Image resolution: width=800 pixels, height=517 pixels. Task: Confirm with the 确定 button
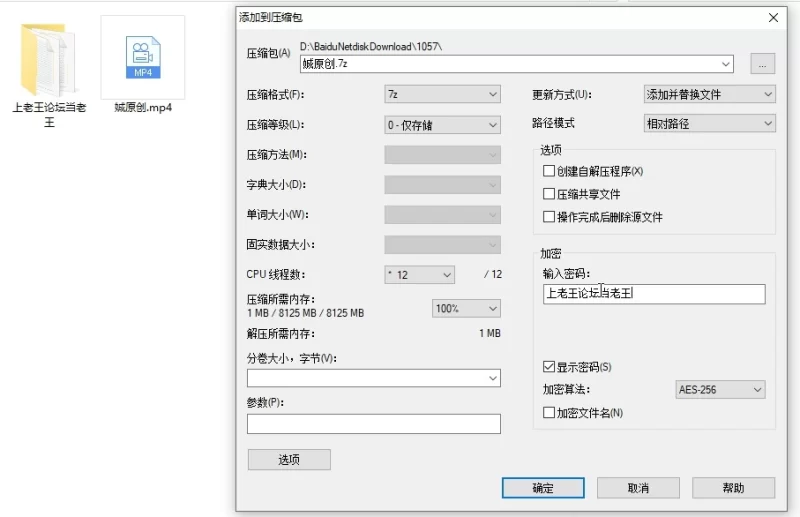click(543, 488)
